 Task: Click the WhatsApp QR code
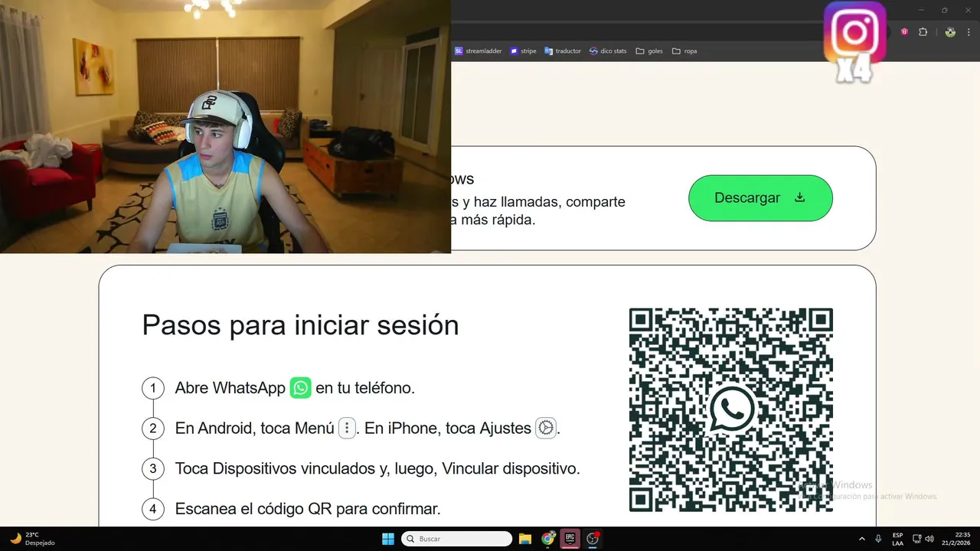point(730,409)
